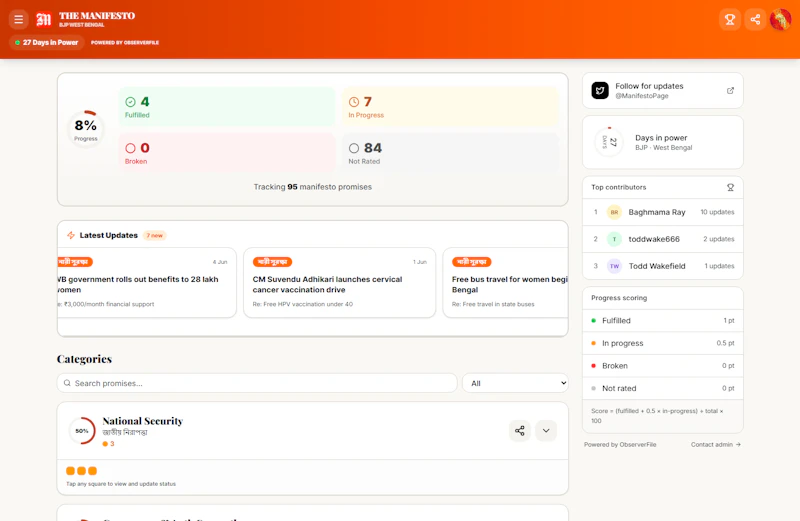Click the 8% progress ring
Viewport: 800px width, 521px height.
coord(86,129)
